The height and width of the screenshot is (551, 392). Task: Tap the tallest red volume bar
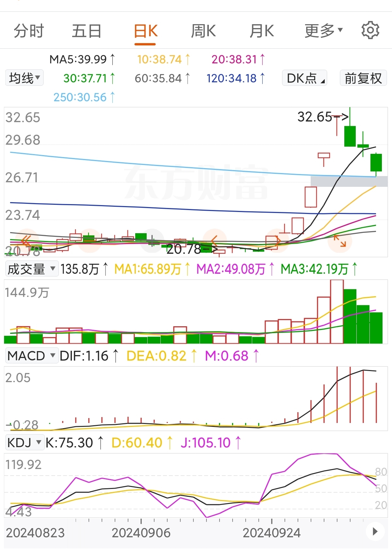337,312
